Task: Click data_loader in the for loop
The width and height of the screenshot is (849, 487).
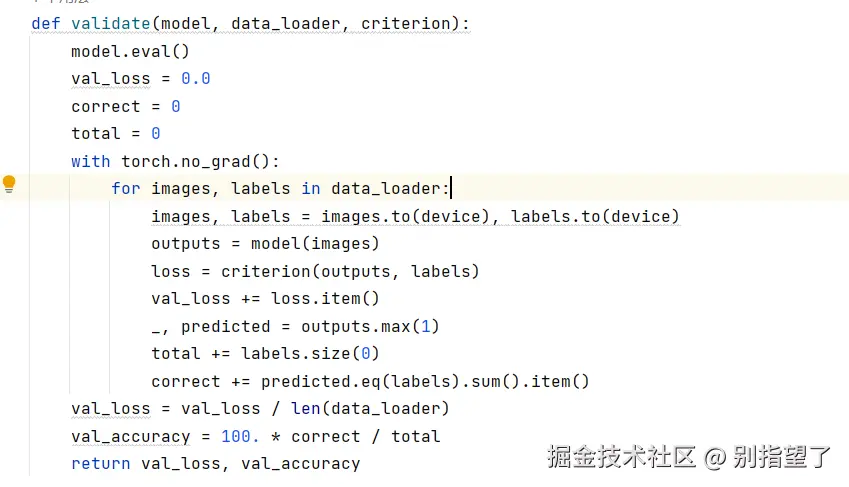Action: point(386,189)
